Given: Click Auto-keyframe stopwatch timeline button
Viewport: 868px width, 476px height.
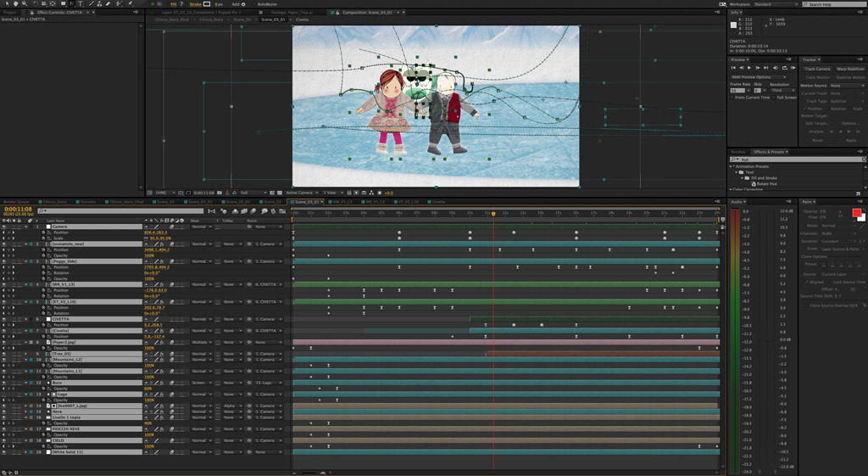Looking at the screenshot, I should click(x=273, y=211).
